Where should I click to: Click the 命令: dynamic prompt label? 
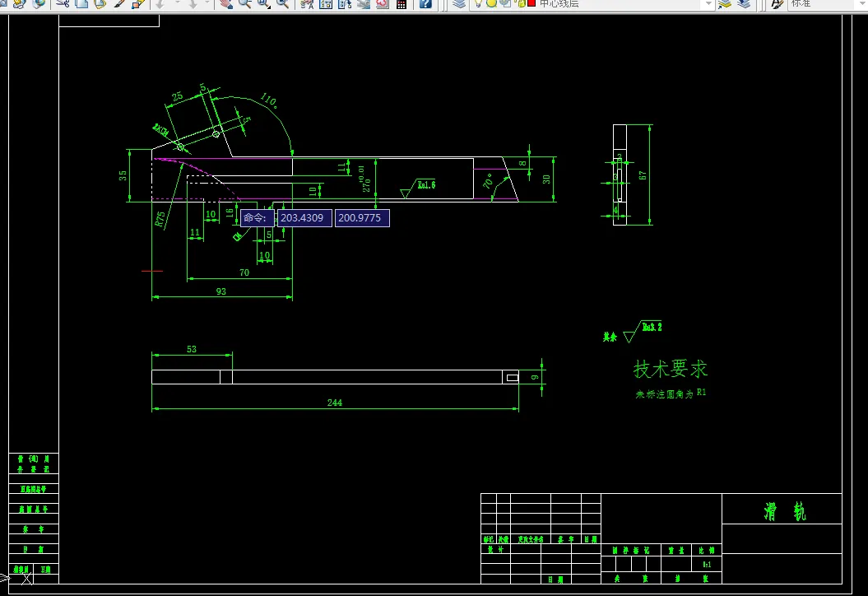[258, 218]
